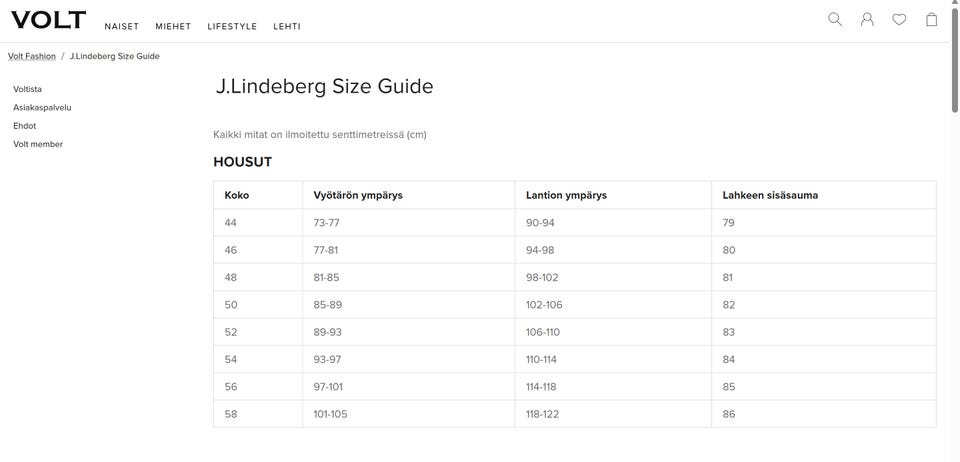This screenshot has width=960, height=462.
Task: Open the NAISET menu
Action: (x=122, y=27)
